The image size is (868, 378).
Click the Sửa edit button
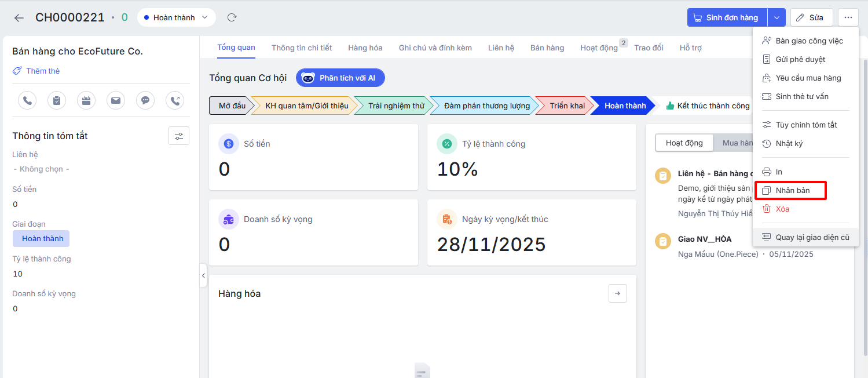coord(811,17)
